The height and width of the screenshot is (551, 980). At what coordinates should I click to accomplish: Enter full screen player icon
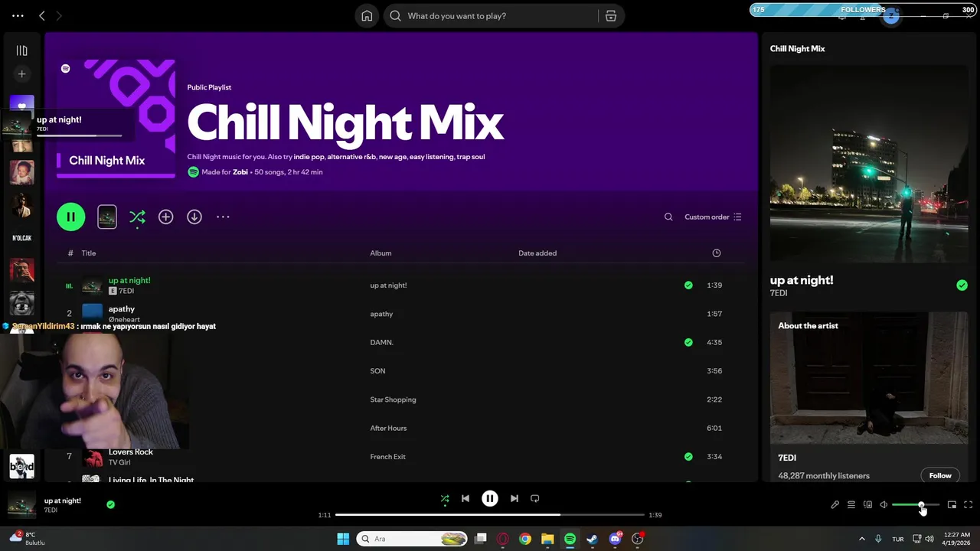point(969,505)
